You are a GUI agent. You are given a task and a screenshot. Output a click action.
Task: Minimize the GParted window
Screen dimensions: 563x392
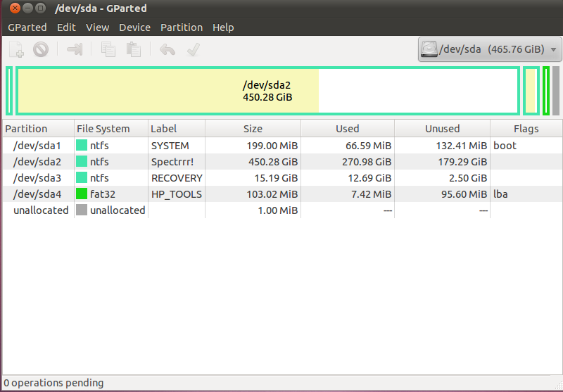28,8
